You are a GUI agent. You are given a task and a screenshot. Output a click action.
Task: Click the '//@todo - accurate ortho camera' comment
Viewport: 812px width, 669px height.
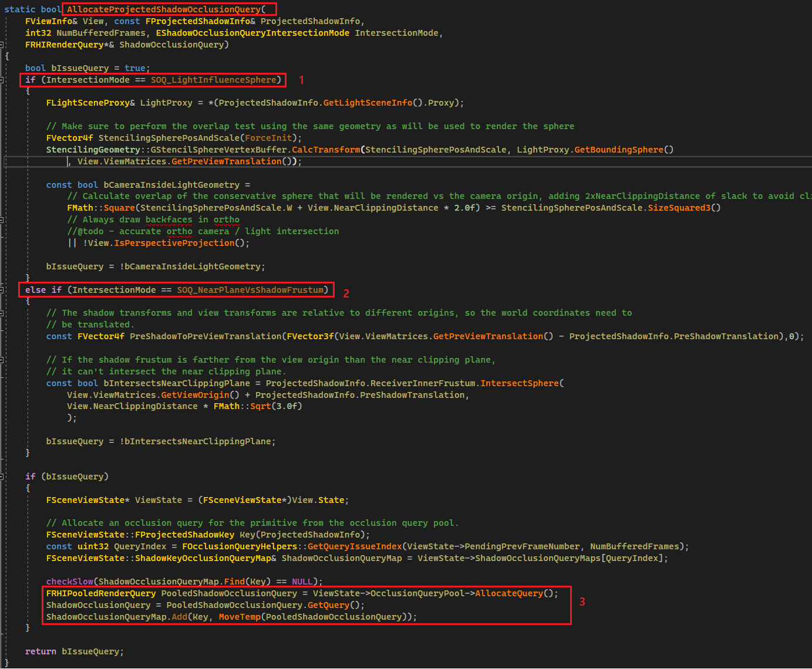point(203,231)
